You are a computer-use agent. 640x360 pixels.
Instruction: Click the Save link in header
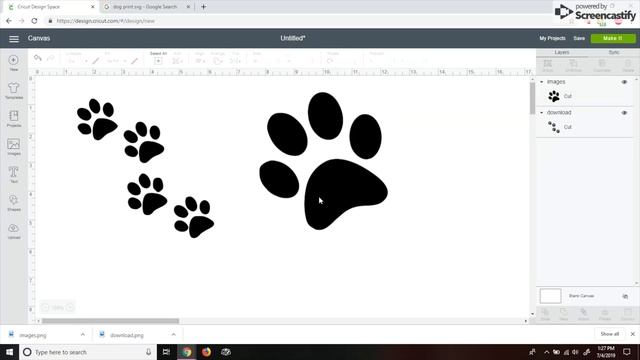tap(579, 38)
